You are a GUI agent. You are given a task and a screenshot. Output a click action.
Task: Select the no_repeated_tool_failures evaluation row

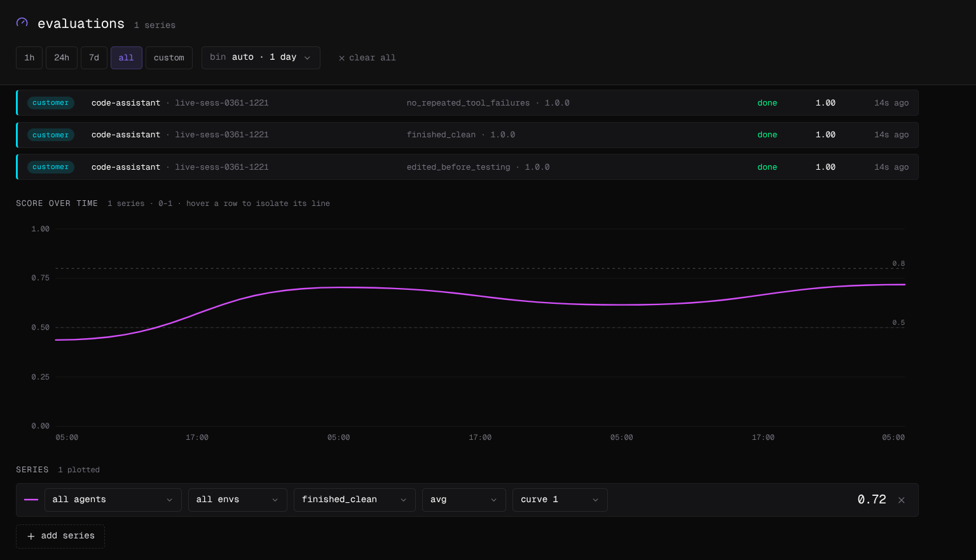click(467, 102)
